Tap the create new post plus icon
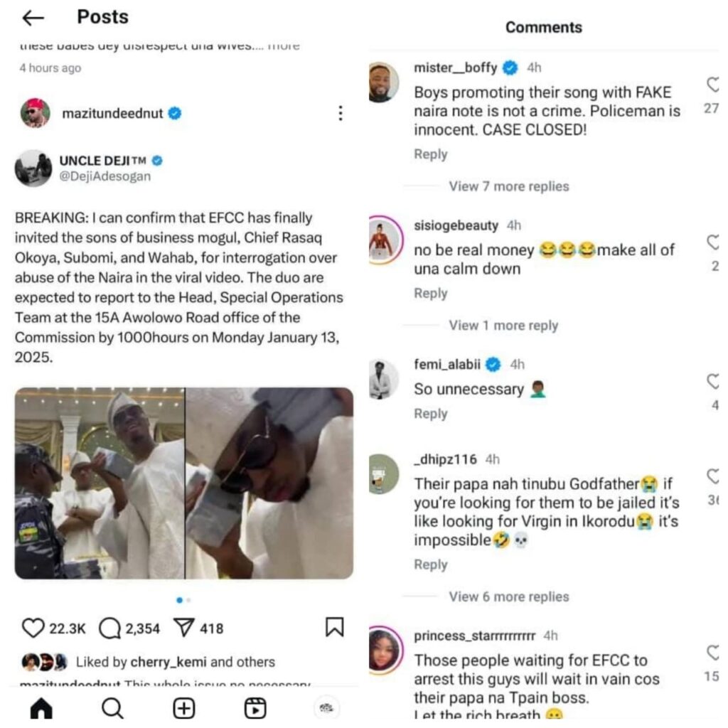The image size is (728, 728). 184,708
